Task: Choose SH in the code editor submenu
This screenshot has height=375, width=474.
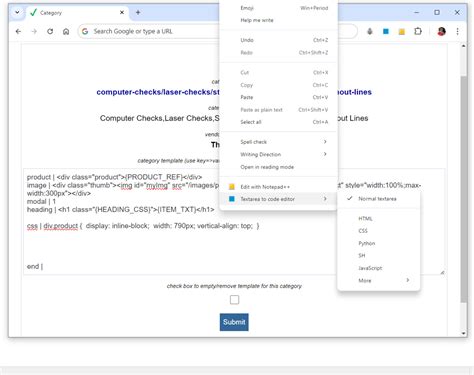Action: [x=378, y=256]
